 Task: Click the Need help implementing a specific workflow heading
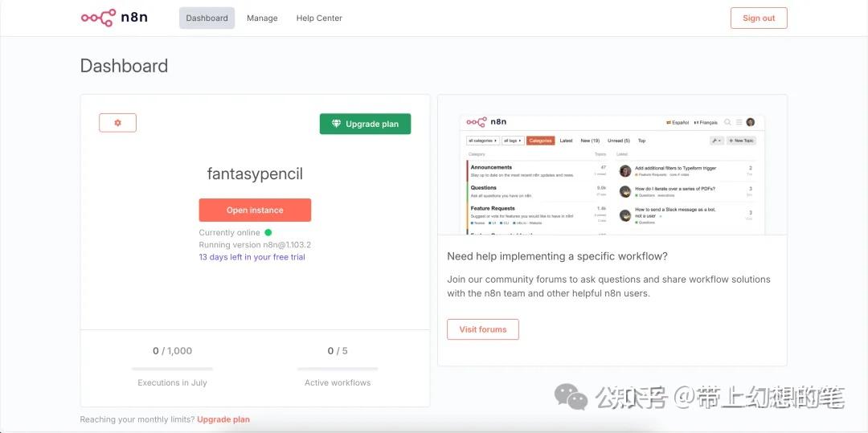pyautogui.click(x=558, y=256)
